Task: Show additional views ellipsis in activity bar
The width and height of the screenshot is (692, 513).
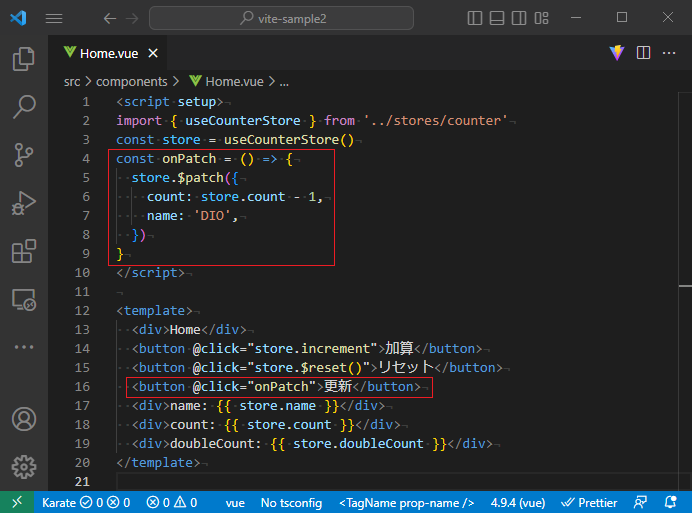Action: tap(24, 347)
